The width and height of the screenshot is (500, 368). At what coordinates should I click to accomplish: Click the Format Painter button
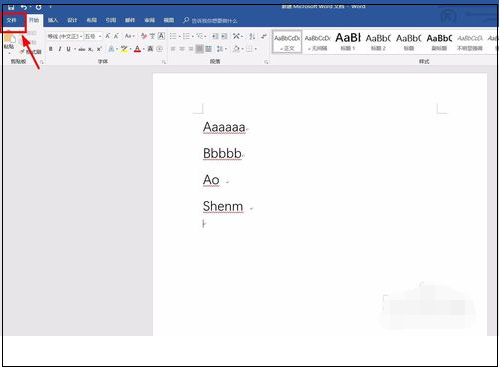click(x=31, y=52)
